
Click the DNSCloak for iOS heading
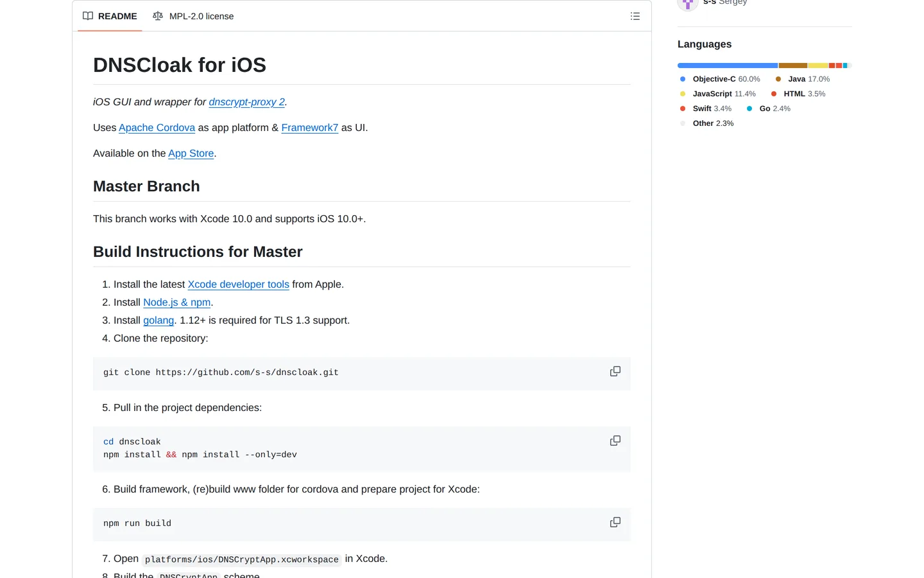click(180, 65)
